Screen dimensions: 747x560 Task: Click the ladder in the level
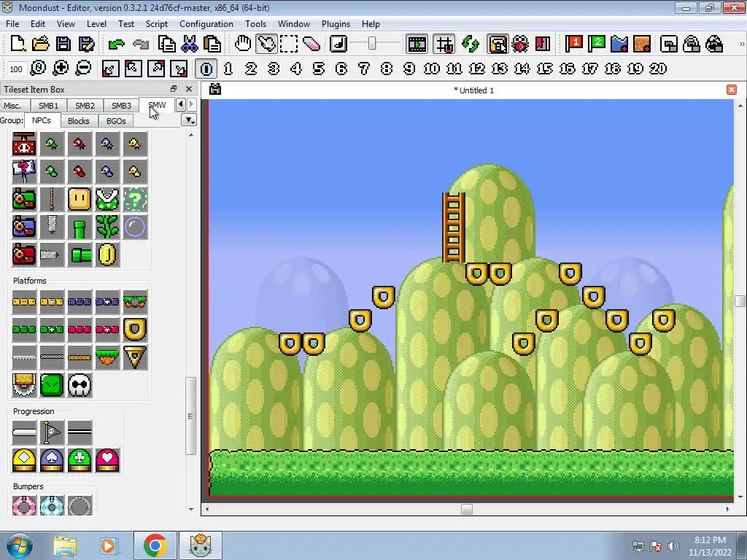pos(454,227)
